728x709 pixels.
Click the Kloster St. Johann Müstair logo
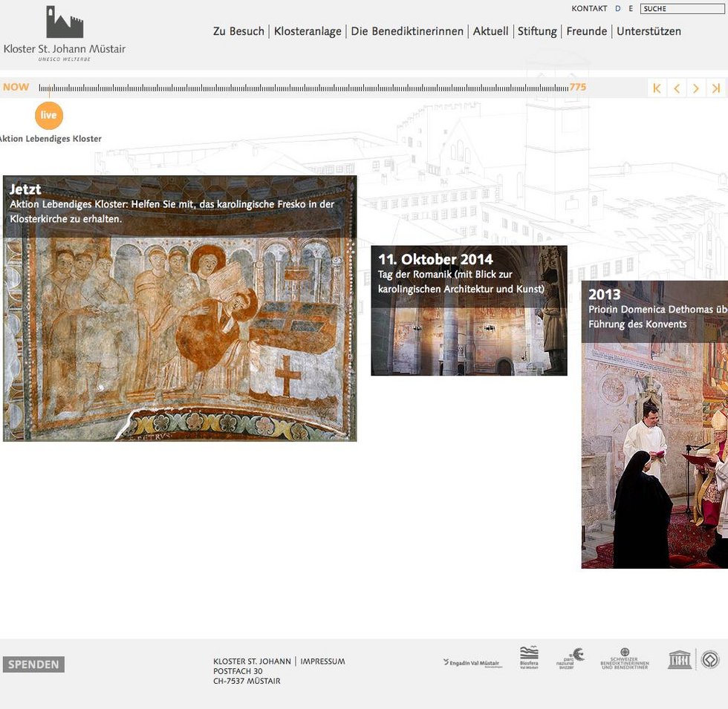pos(65,33)
